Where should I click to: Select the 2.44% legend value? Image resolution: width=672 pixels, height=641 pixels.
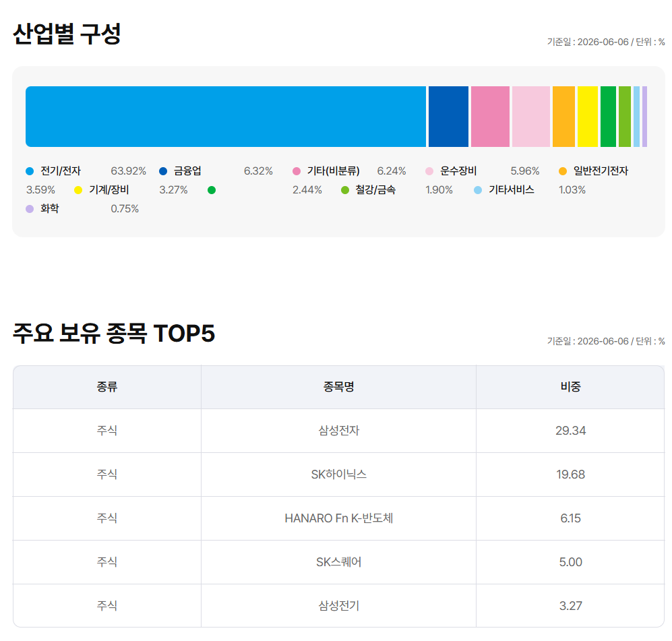[x=307, y=190]
